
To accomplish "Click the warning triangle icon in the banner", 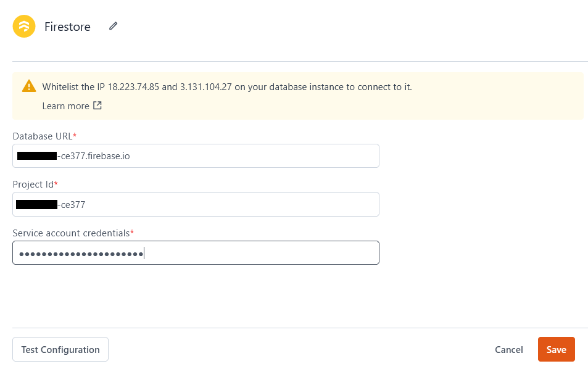I will click(x=28, y=86).
